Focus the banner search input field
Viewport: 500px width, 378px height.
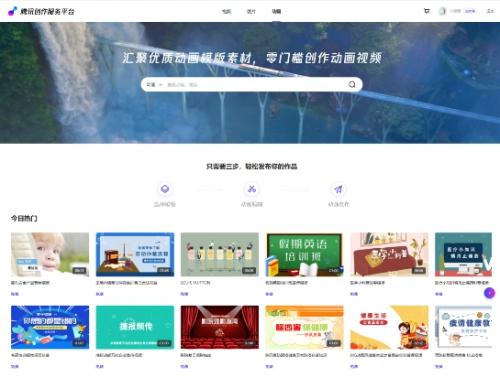coord(255,85)
